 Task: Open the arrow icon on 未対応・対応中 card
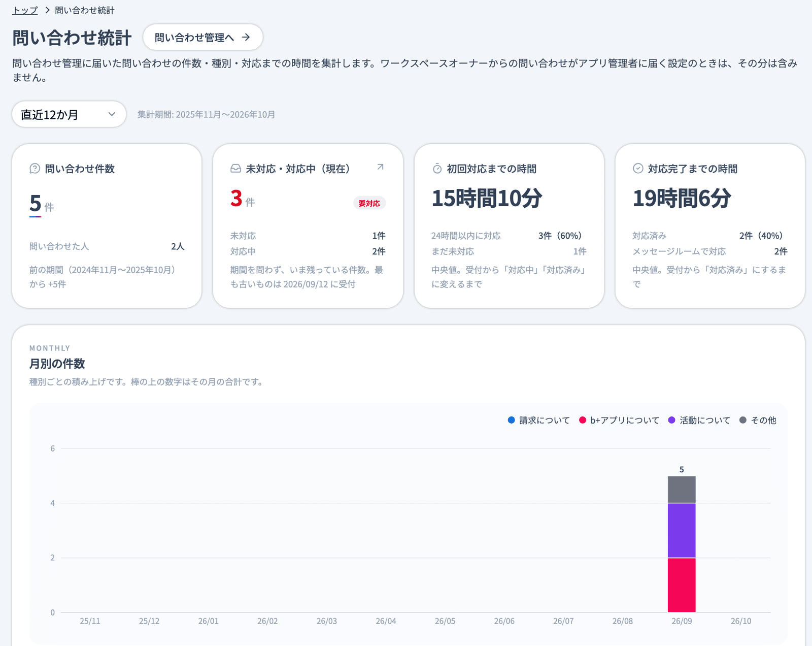tap(380, 167)
